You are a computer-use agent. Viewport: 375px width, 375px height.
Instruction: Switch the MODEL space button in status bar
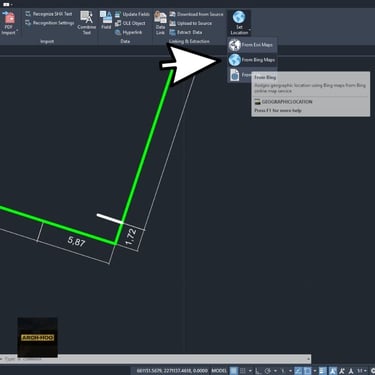219,371
